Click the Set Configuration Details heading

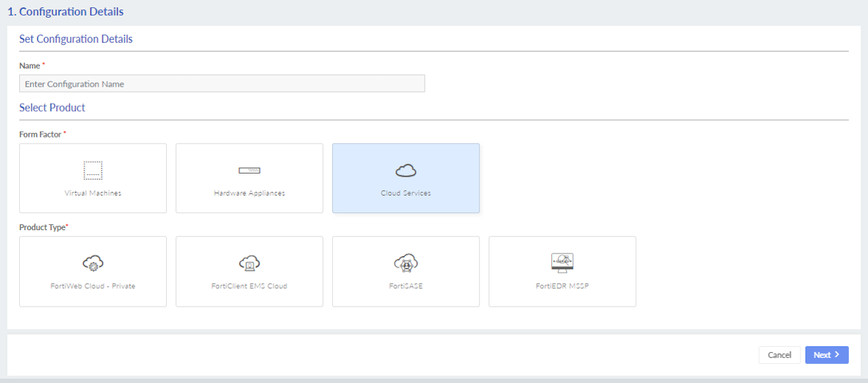point(76,39)
